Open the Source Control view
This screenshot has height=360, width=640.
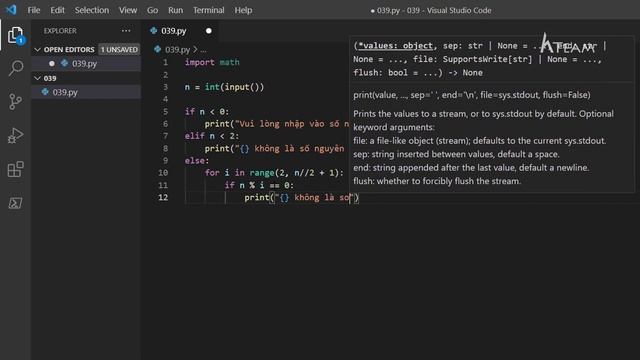point(16,102)
